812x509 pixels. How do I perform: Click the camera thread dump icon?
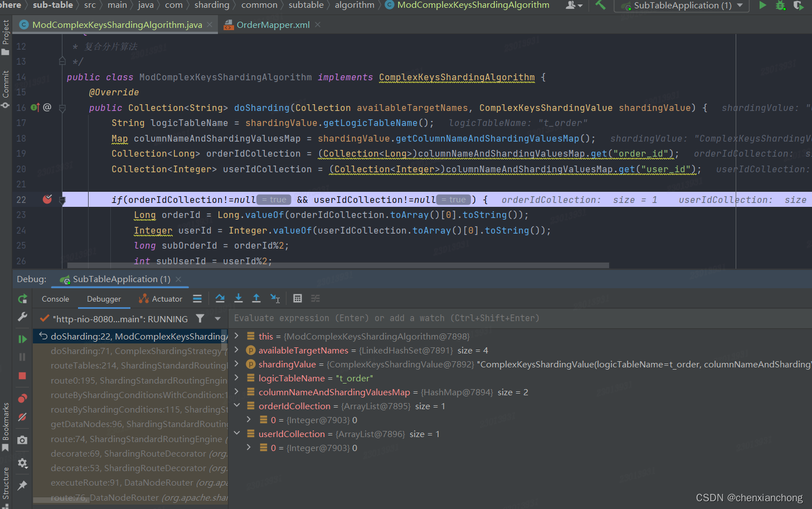pos(22,440)
